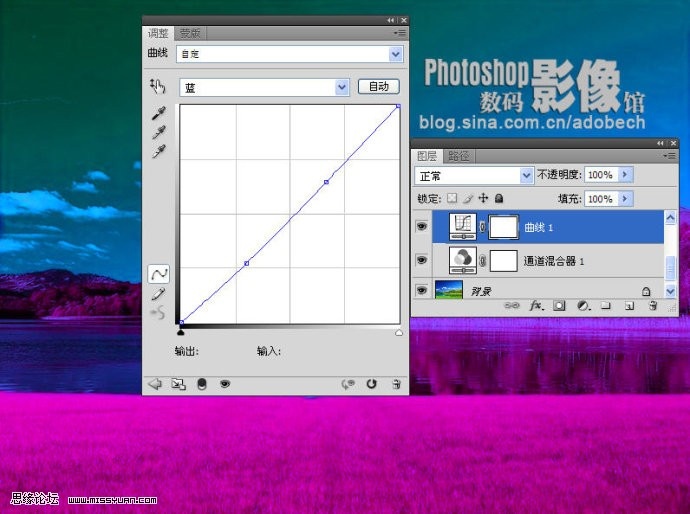Click lock transparent pixels icon
Screen dimensions: 690x514
pos(452,198)
